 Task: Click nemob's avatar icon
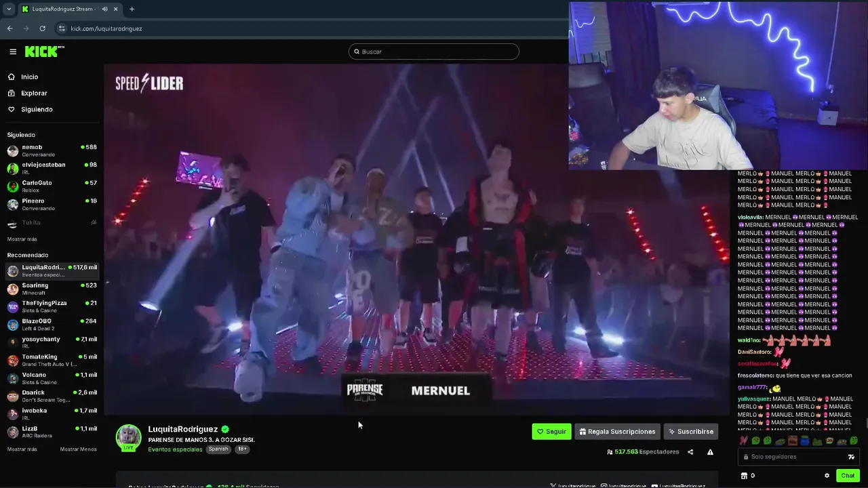[13, 150]
